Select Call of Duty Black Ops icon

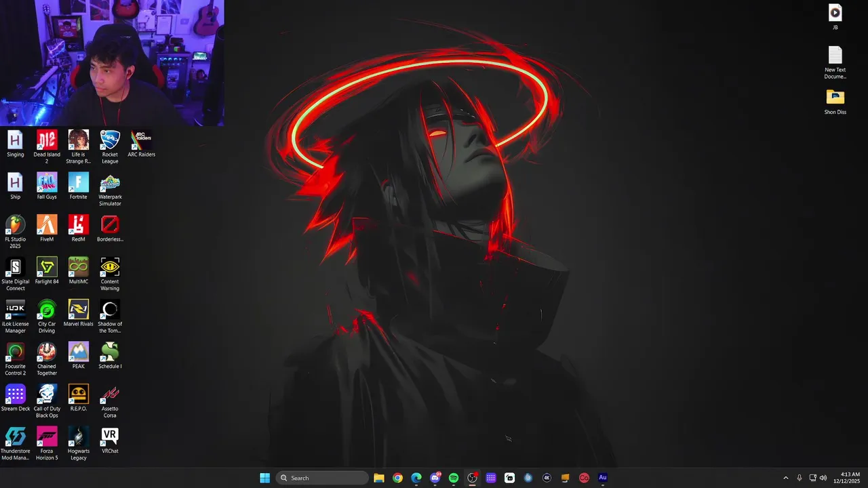point(47,401)
